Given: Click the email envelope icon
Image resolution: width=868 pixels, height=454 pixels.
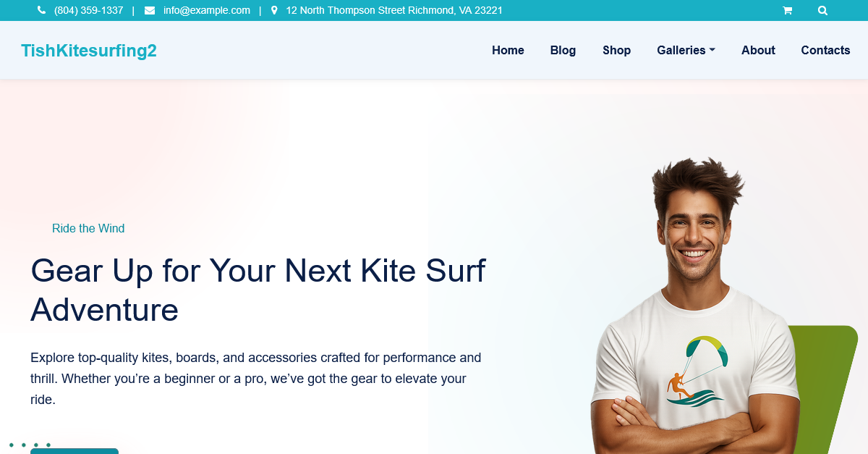Looking at the screenshot, I should coord(150,10).
